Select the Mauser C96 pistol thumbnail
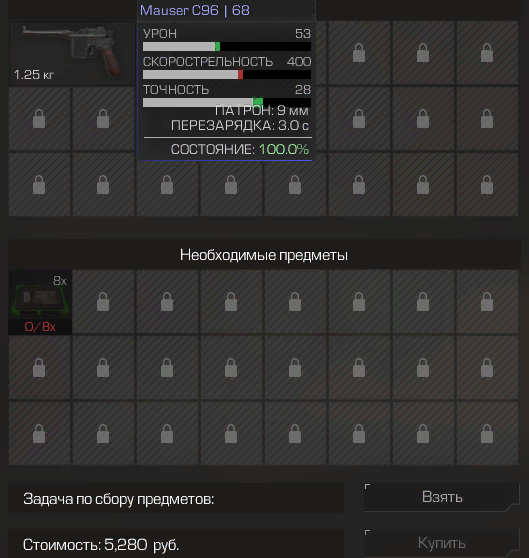The width and height of the screenshot is (529, 558). (x=72, y=53)
